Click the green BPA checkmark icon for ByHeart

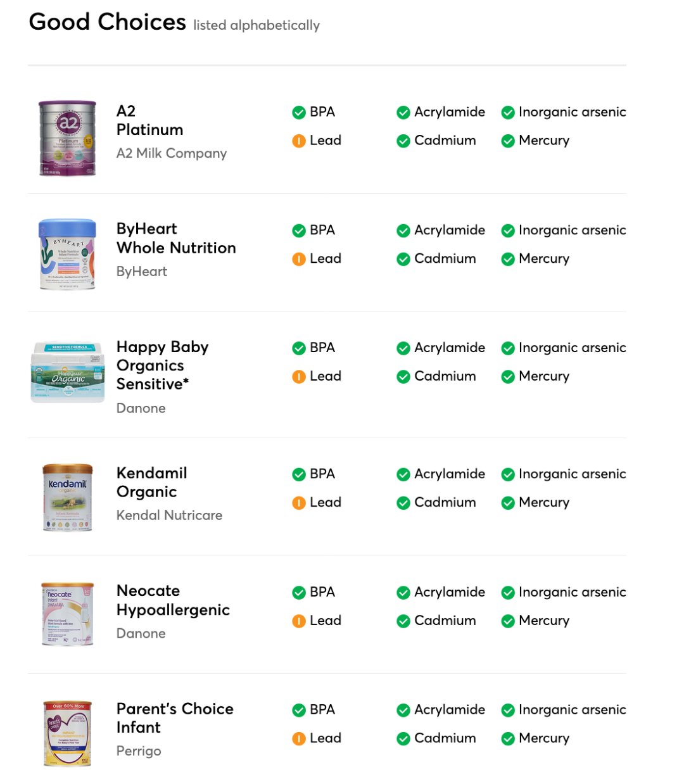(299, 231)
